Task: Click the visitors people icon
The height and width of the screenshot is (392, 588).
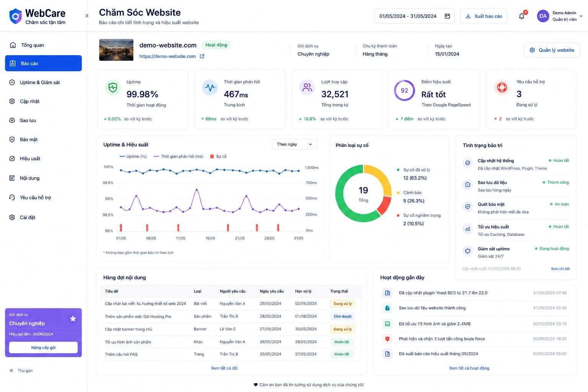Action: (307, 88)
